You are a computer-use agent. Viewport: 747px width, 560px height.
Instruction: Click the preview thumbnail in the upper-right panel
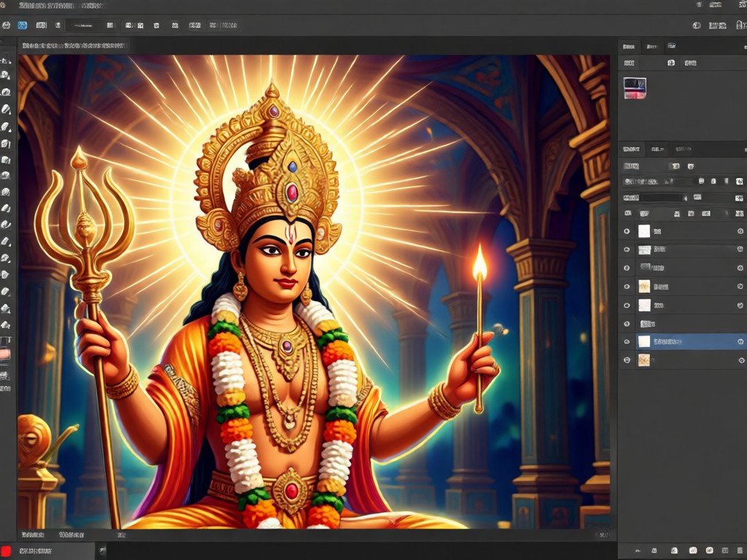(635, 88)
